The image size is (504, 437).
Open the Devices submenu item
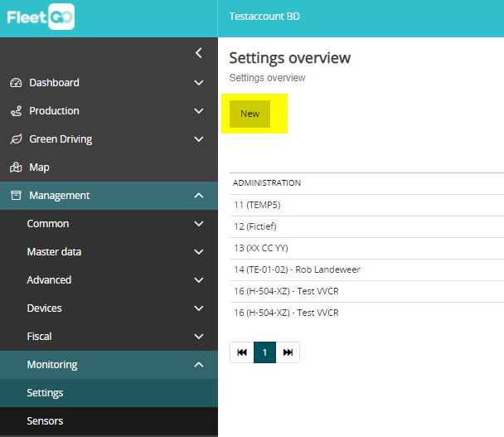pyautogui.click(x=109, y=308)
